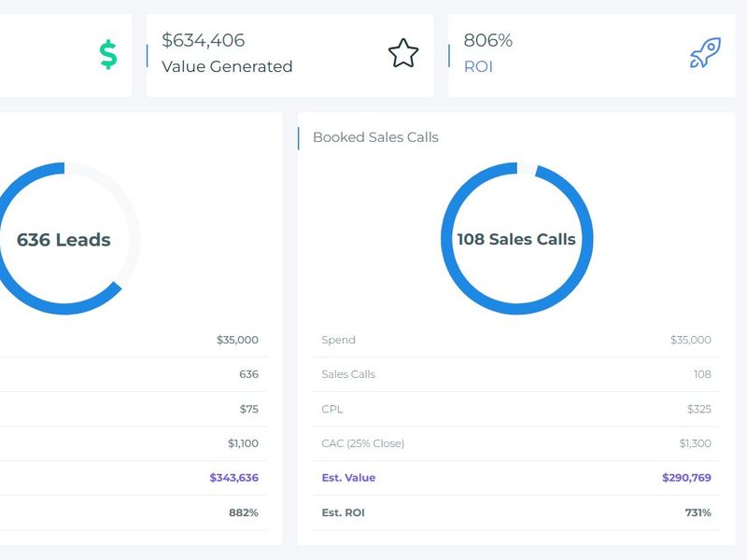Click the rocket icon on ROI card
Viewport: 747px width, 560px height.
tap(705, 54)
